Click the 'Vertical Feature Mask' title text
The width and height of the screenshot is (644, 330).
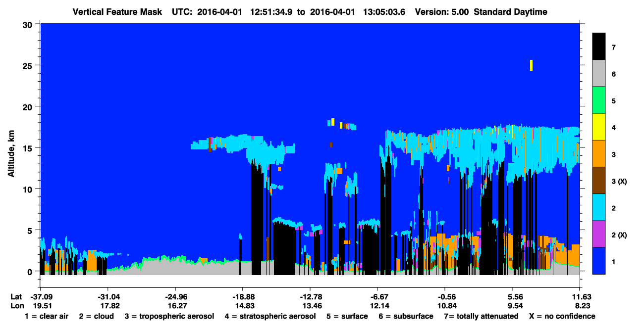[x=117, y=12]
